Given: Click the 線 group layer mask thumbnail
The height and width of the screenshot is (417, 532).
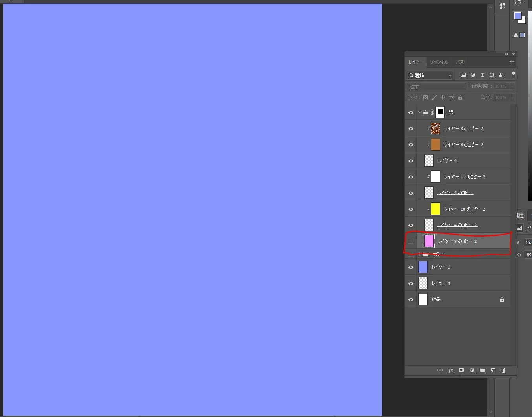Looking at the screenshot, I should pyautogui.click(x=440, y=112).
